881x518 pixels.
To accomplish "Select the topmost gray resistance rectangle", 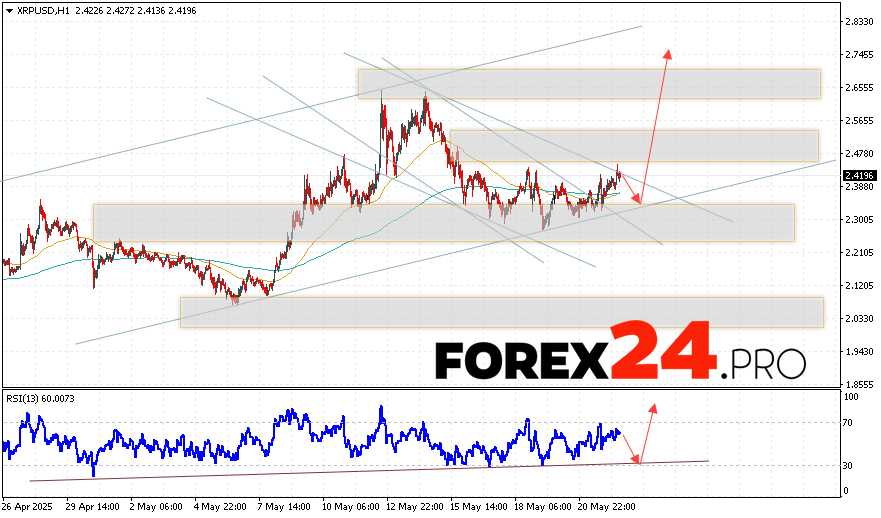I will [588, 83].
